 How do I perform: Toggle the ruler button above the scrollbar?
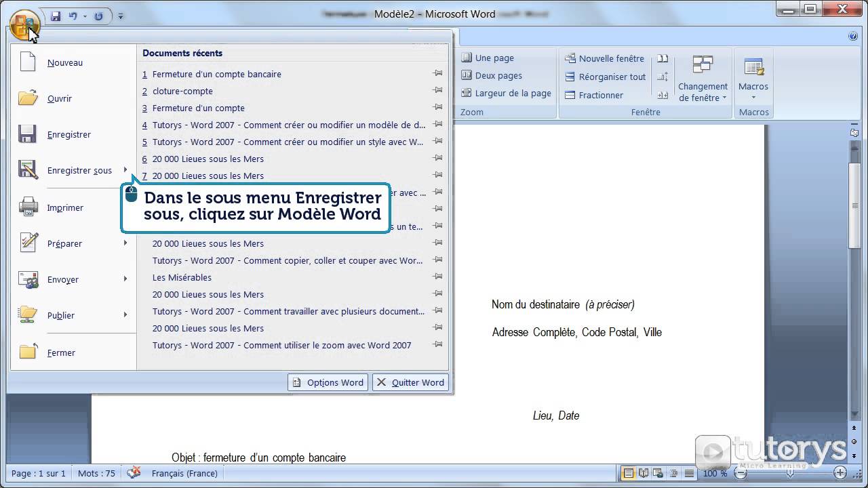point(854,133)
